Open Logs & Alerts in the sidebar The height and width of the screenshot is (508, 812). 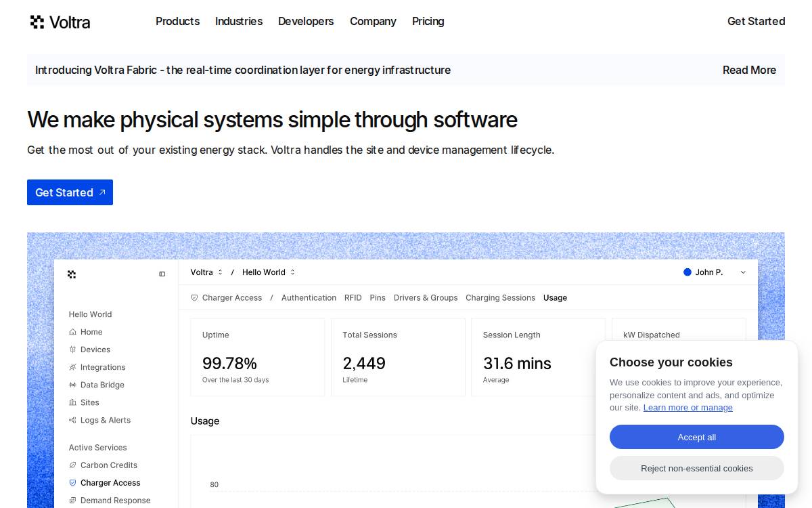coord(106,420)
